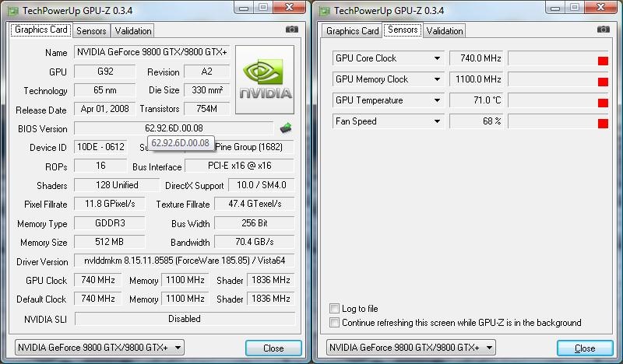
Task: Select Sensors tab in right window
Action: (x=403, y=30)
